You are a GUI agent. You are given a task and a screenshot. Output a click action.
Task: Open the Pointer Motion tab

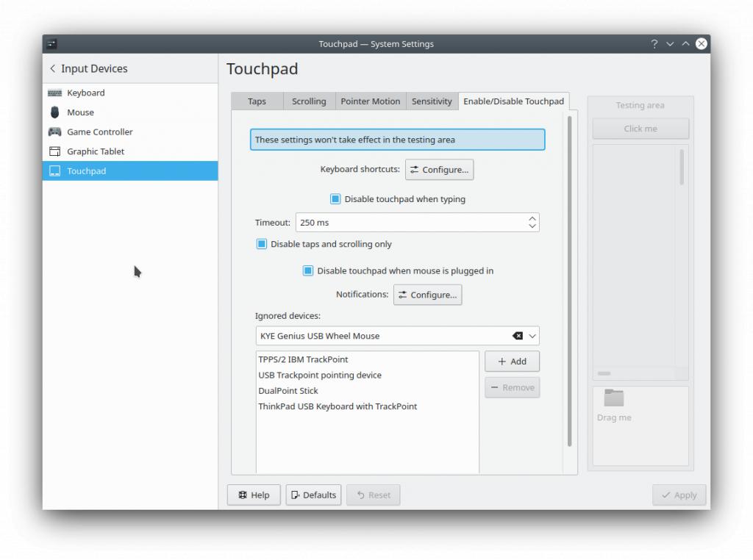click(x=370, y=101)
